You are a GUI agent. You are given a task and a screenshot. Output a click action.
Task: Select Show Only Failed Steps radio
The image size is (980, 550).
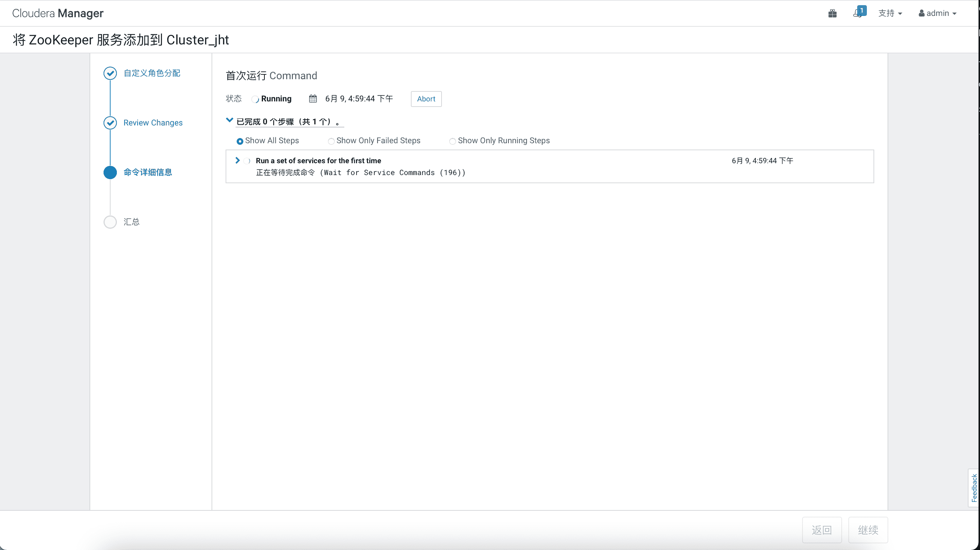coord(331,141)
